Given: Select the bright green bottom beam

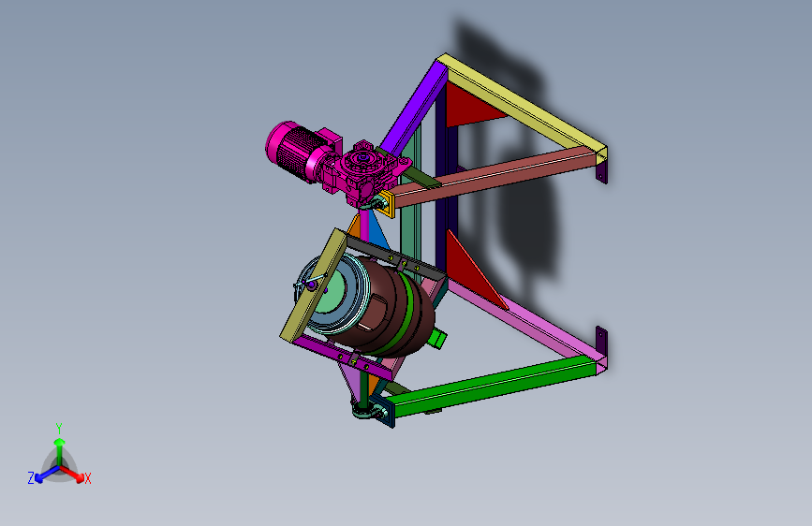Looking at the screenshot, I should [490, 386].
